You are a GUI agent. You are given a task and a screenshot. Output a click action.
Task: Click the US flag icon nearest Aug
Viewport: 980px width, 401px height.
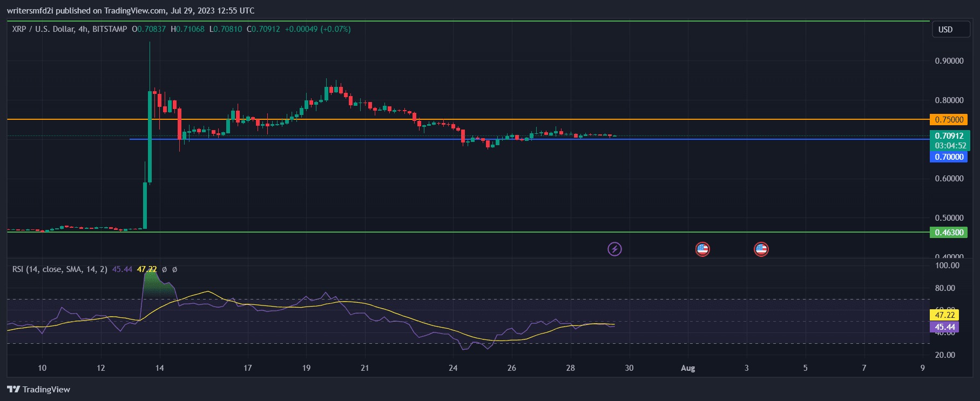[x=702, y=249]
